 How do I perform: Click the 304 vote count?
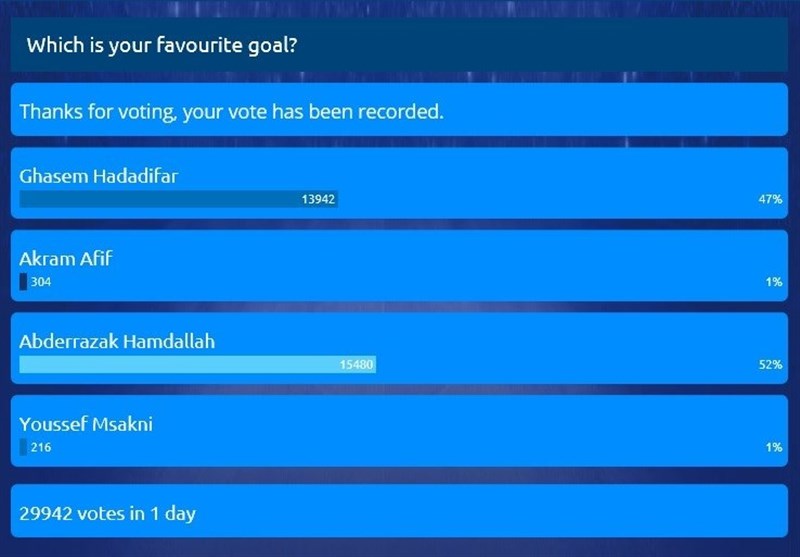[x=41, y=283]
